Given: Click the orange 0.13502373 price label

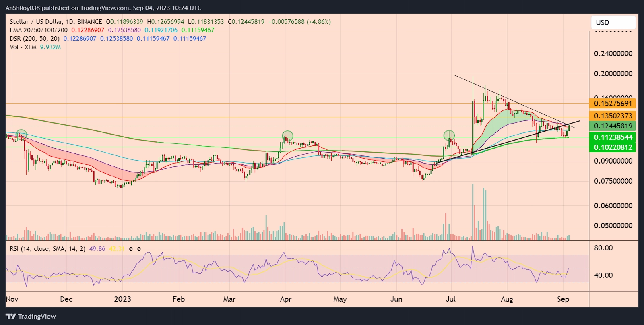Looking at the screenshot, I should pyautogui.click(x=613, y=116).
